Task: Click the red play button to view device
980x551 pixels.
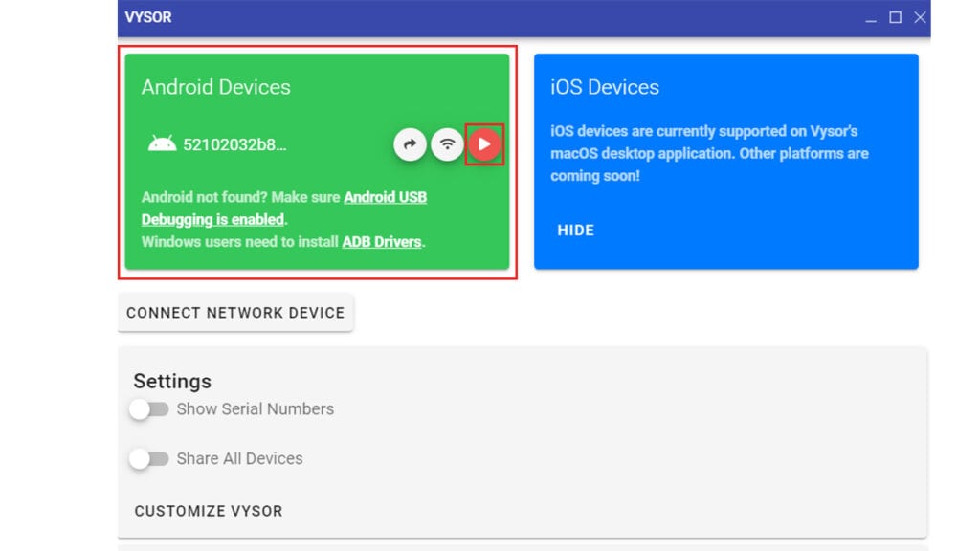Action: [484, 144]
